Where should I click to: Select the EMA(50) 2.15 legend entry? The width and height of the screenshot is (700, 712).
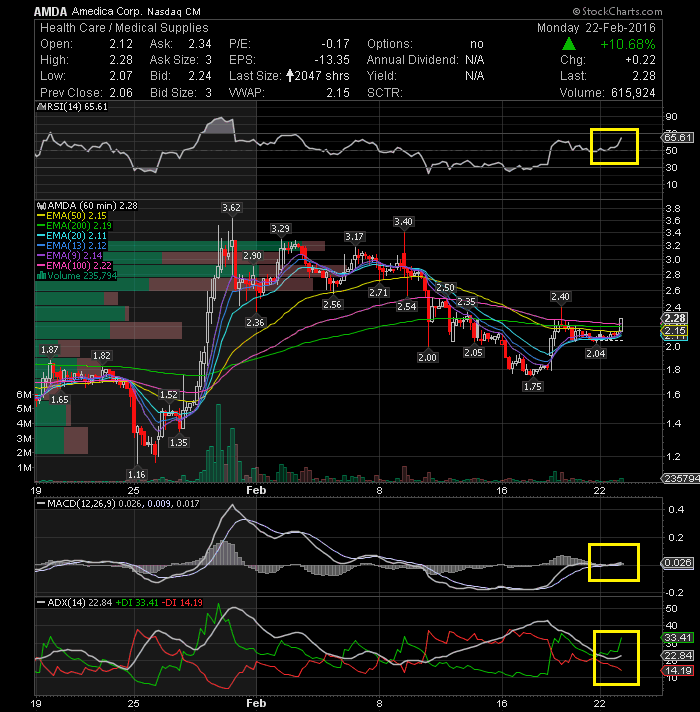(x=72, y=216)
